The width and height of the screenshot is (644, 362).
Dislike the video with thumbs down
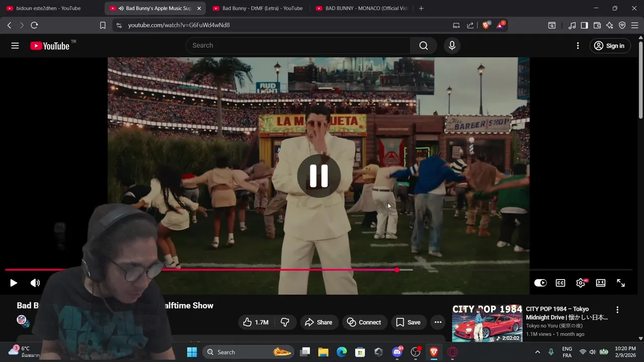pyautogui.click(x=285, y=322)
